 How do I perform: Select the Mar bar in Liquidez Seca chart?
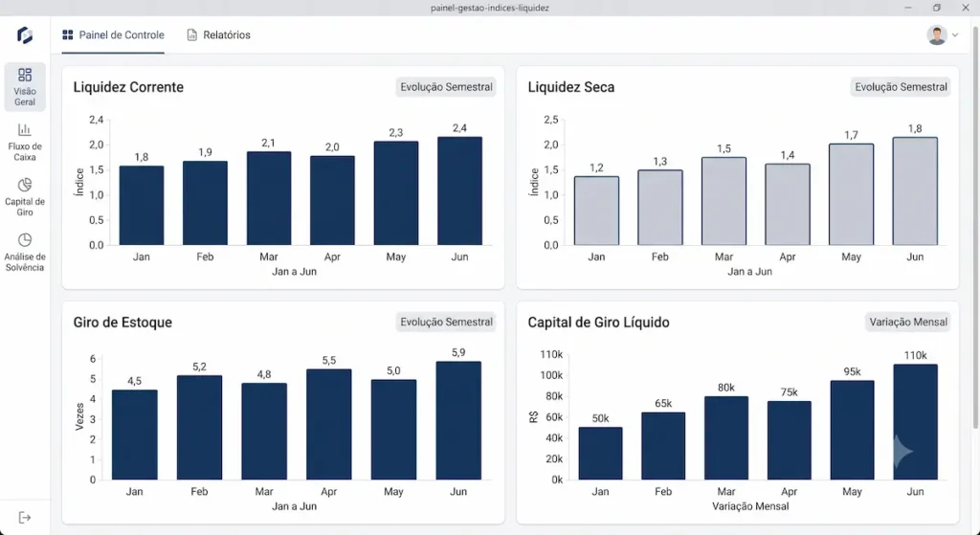click(724, 201)
